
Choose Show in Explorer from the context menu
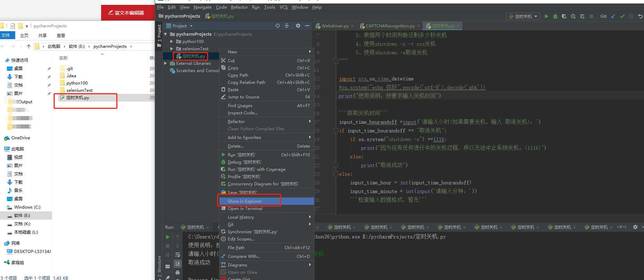pos(267,201)
